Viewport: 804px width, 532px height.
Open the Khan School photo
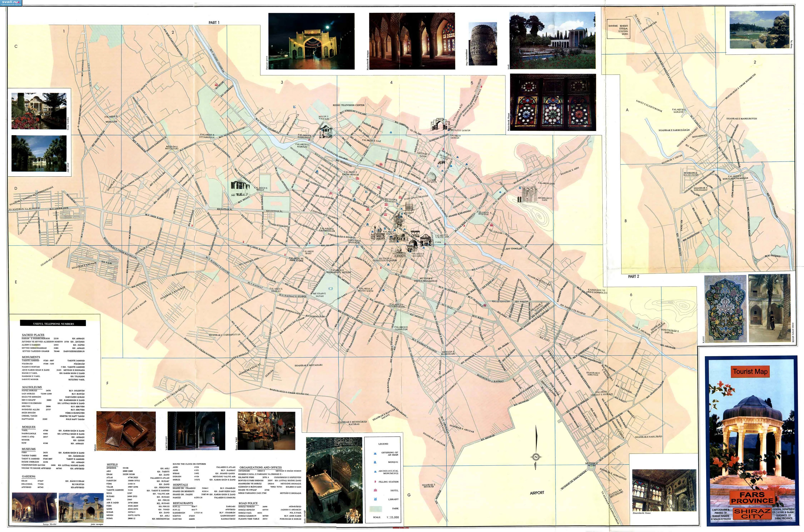pyautogui.click(x=769, y=308)
